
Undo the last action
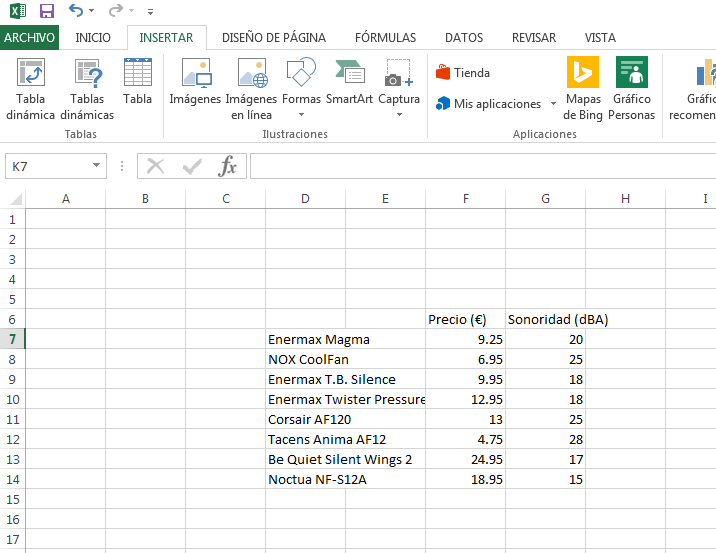pos(75,10)
